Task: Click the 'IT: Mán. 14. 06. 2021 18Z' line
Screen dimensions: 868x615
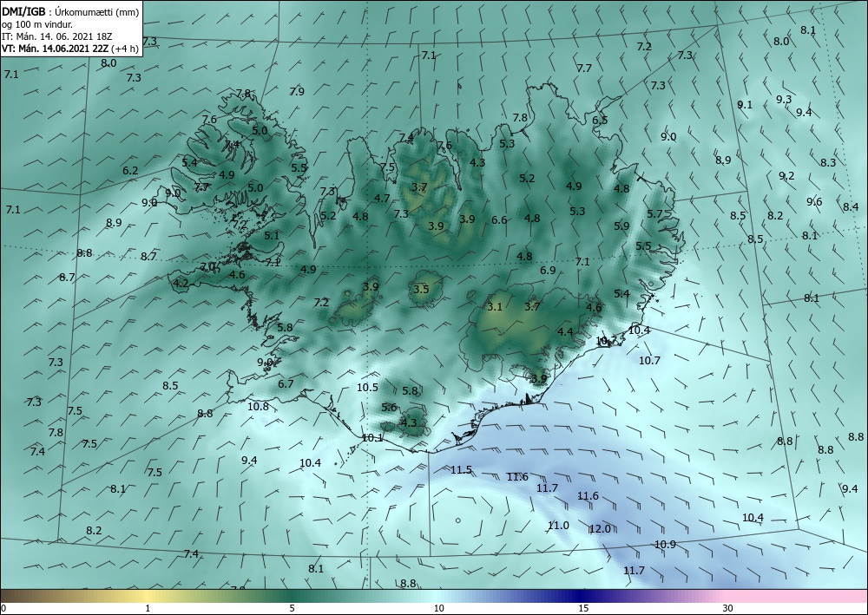Action: (56, 36)
